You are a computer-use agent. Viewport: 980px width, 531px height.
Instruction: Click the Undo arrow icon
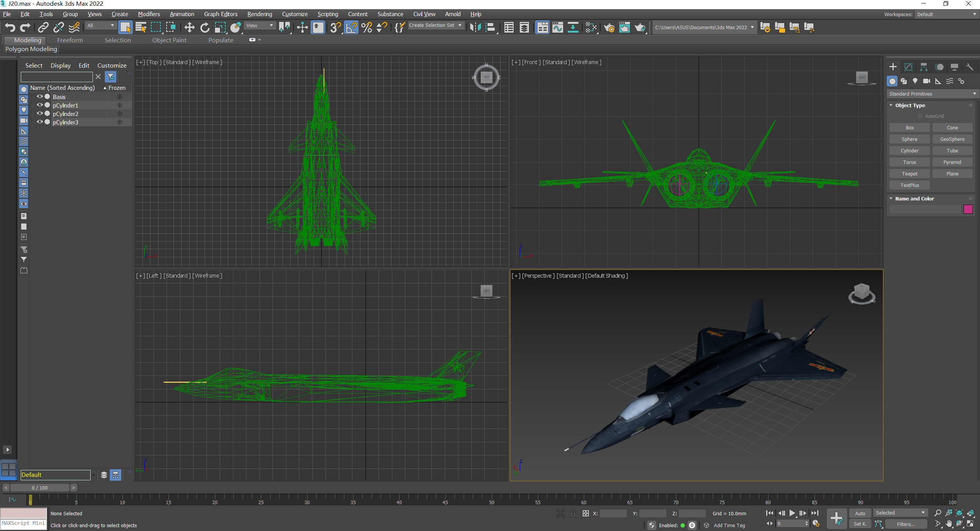10,27
